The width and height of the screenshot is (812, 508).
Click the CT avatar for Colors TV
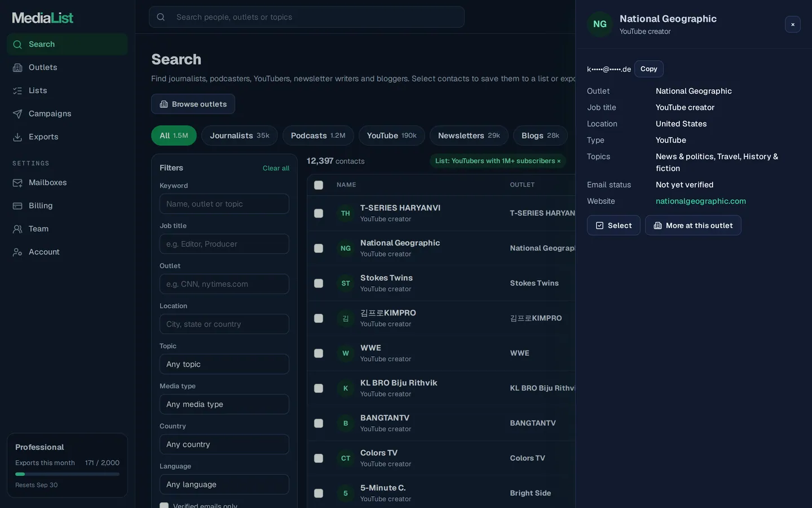tap(346, 458)
